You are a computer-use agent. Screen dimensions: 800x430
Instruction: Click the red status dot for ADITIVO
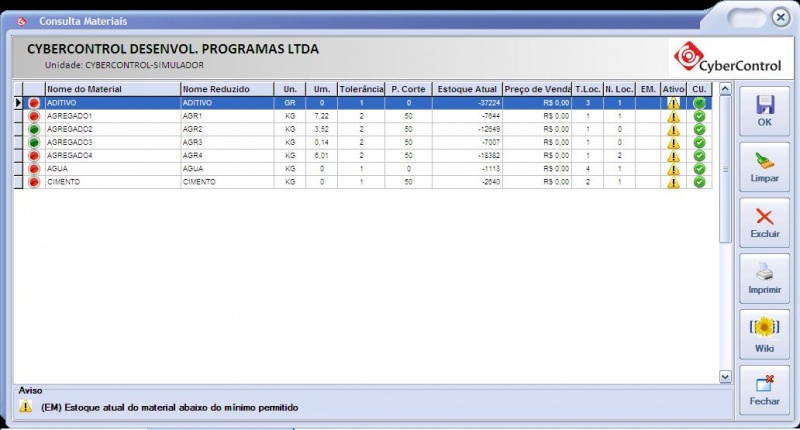34,103
